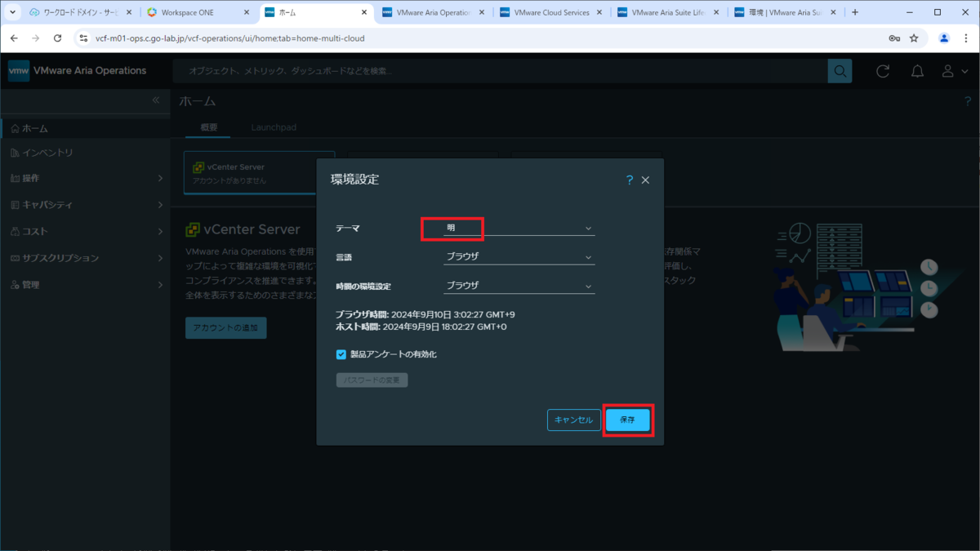Screen dimensions: 980x551
Task: Select インベントリ in the sidebar
Action: click(85, 153)
